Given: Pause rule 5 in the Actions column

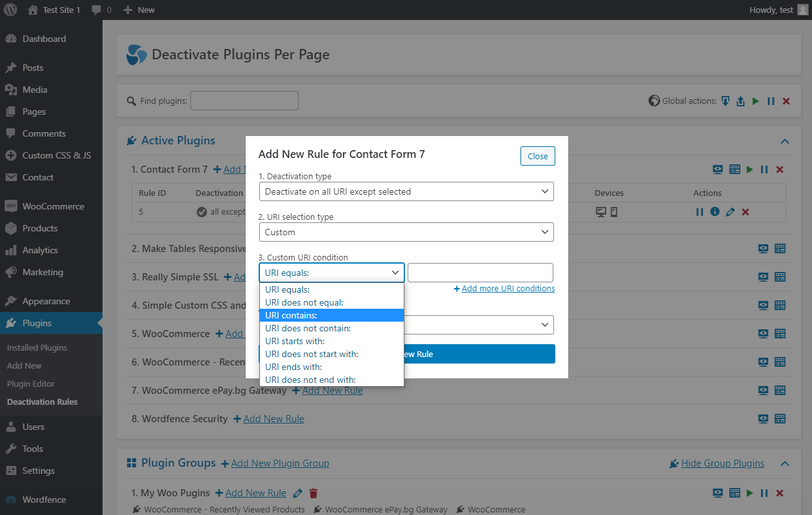Looking at the screenshot, I should point(700,211).
